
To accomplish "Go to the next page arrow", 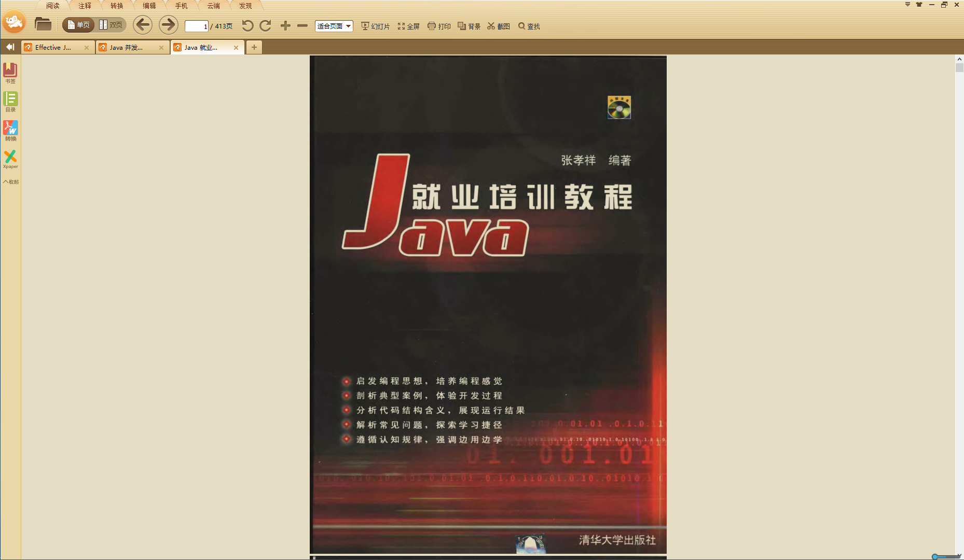I will [168, 25].
